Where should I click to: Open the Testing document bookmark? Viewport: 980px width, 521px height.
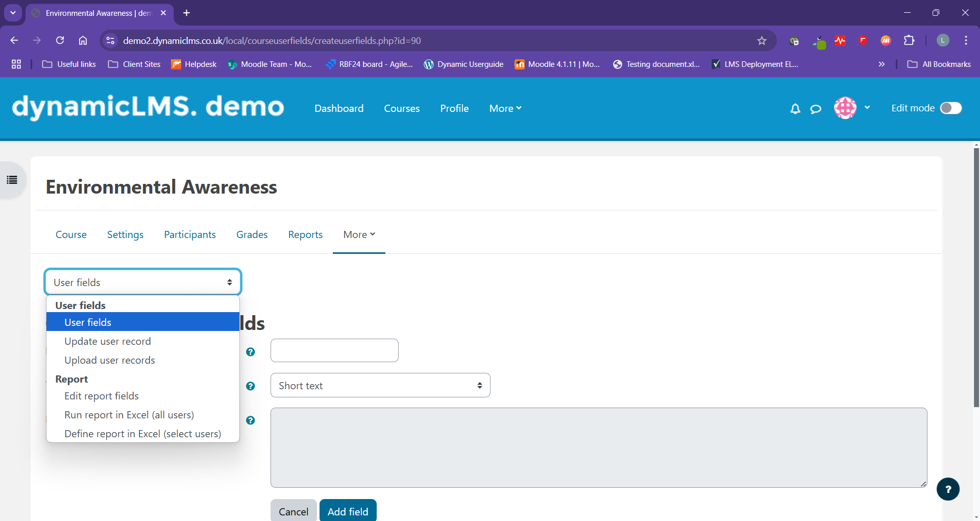coord(656,64)
